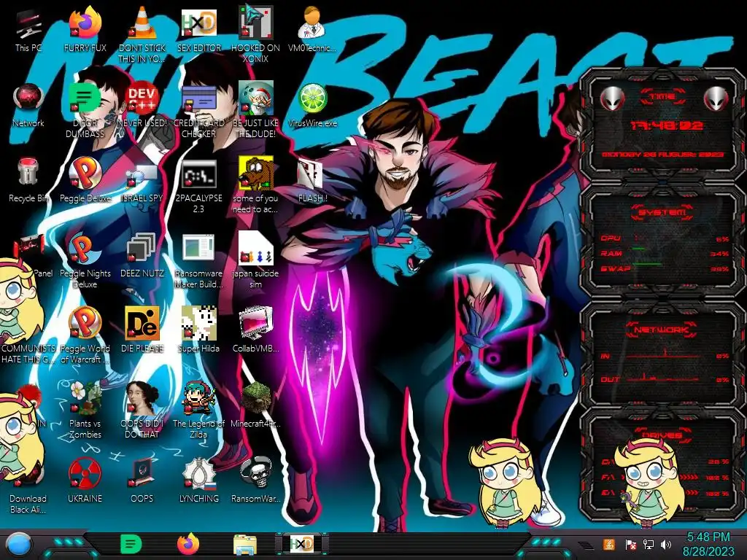Click the network status tray icon
The width and height of the screenshot is (747, 560).
pos(649,544)
